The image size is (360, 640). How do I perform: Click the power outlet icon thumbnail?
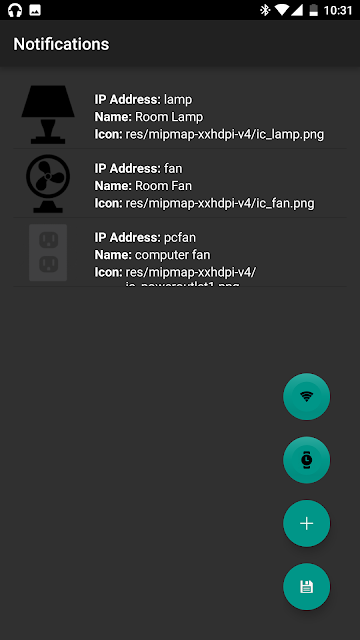pyautogui.click(x=48, y=252)
